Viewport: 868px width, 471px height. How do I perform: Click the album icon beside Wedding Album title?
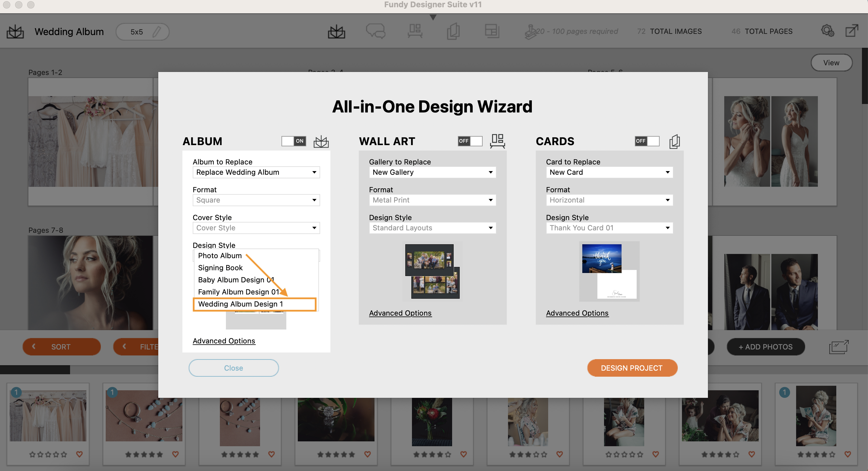pyautogui.click(x=15, y=32)
